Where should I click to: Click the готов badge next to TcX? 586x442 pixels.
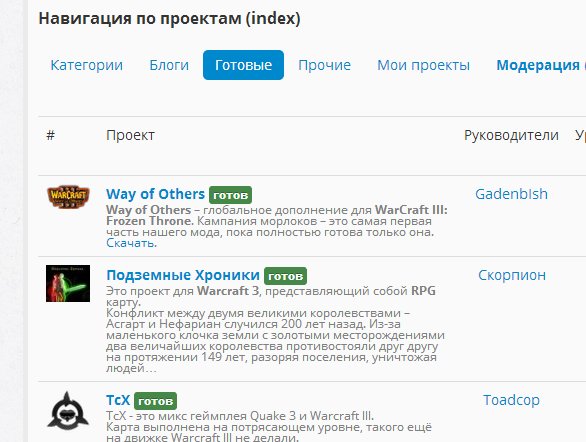[155, 401]
